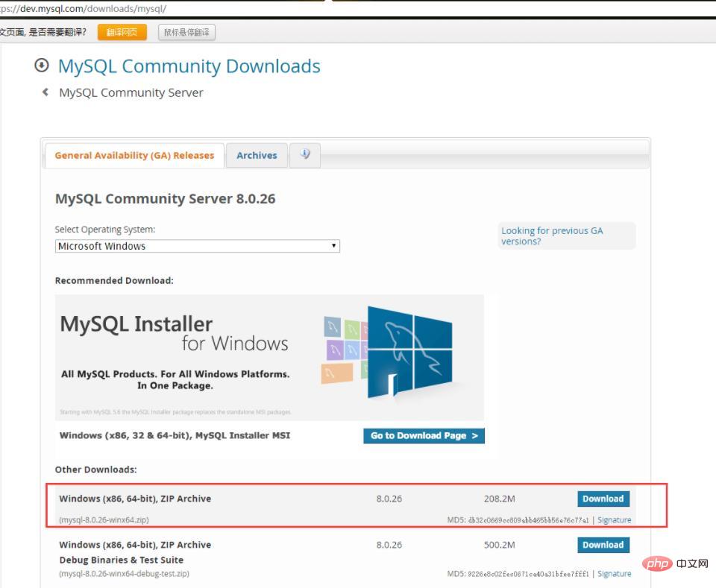This screenshot has width=716, height=588.
Task: Click the Recommended Download: label
Action: [114, 280]
